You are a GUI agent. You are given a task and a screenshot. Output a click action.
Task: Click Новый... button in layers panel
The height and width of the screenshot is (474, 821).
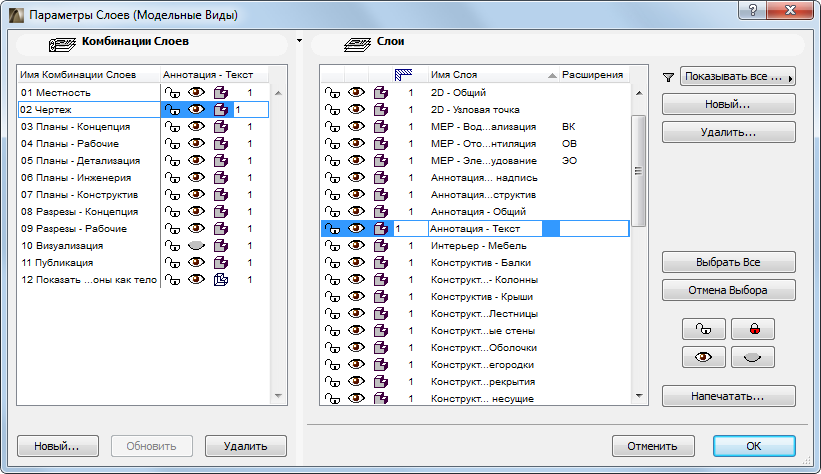(728, 104)
